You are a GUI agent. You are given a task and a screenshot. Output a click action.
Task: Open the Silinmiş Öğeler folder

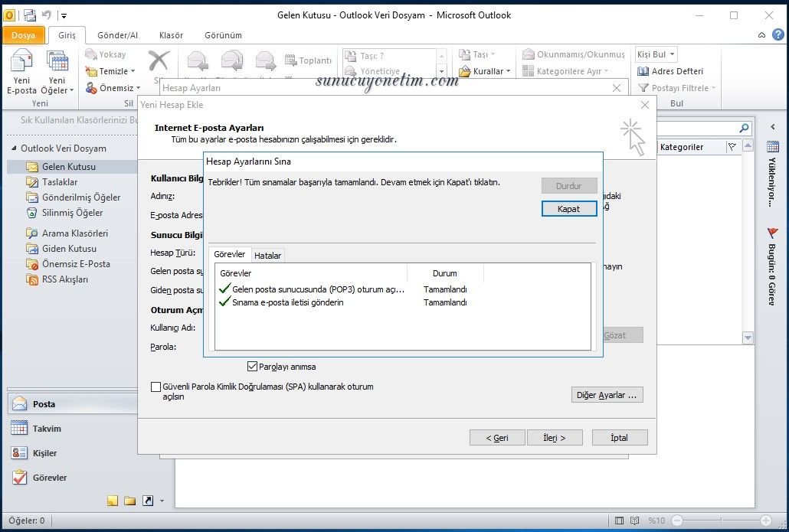point(72,213)
